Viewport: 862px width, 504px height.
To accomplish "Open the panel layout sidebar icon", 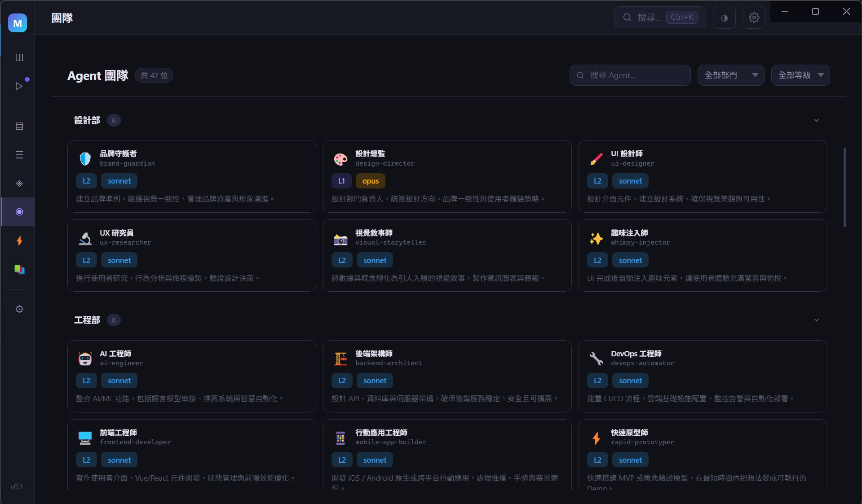I will click(19, 57).
